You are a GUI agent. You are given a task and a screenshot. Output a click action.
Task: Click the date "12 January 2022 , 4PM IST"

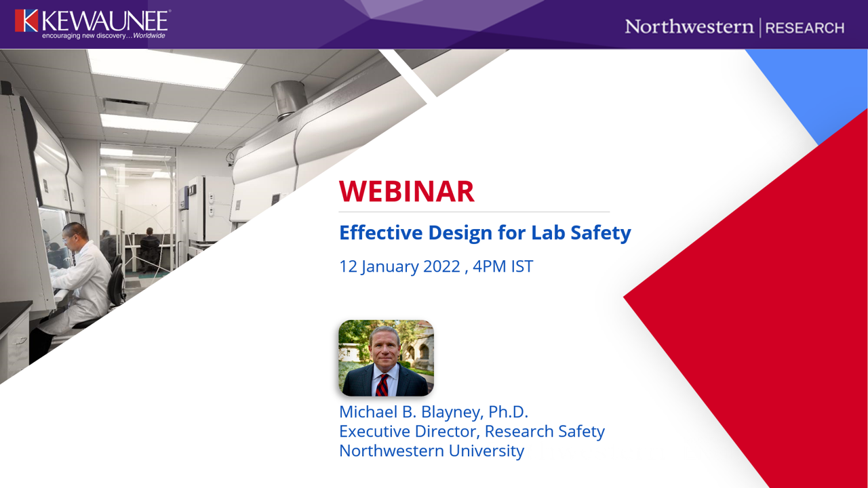click(x=436, y=266)
